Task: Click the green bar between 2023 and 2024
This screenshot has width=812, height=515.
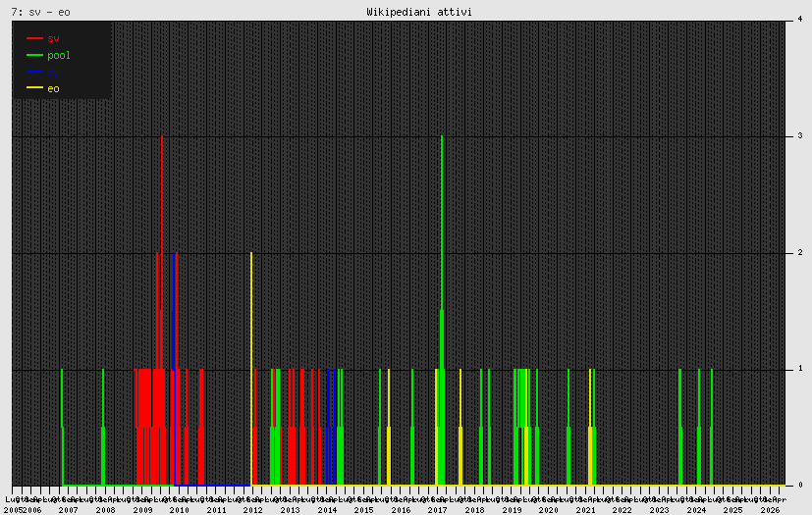Action: [x=680, y=428]
